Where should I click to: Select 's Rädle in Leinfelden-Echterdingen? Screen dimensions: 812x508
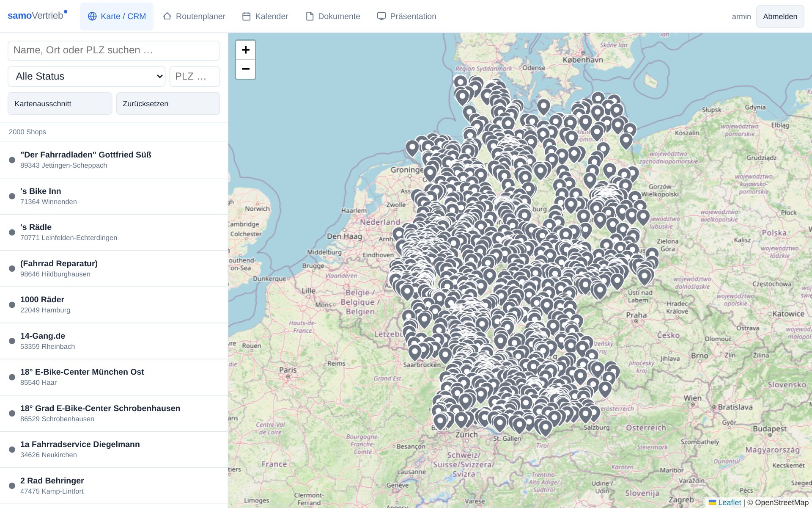[114, 232]
